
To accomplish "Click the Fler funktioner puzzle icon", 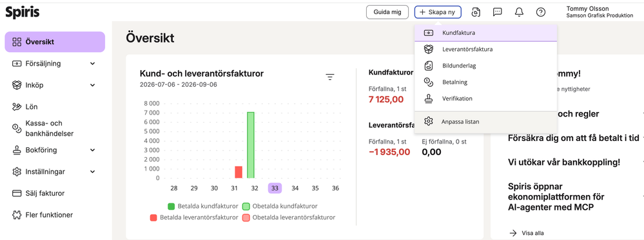I will click(x=17, y=214).
